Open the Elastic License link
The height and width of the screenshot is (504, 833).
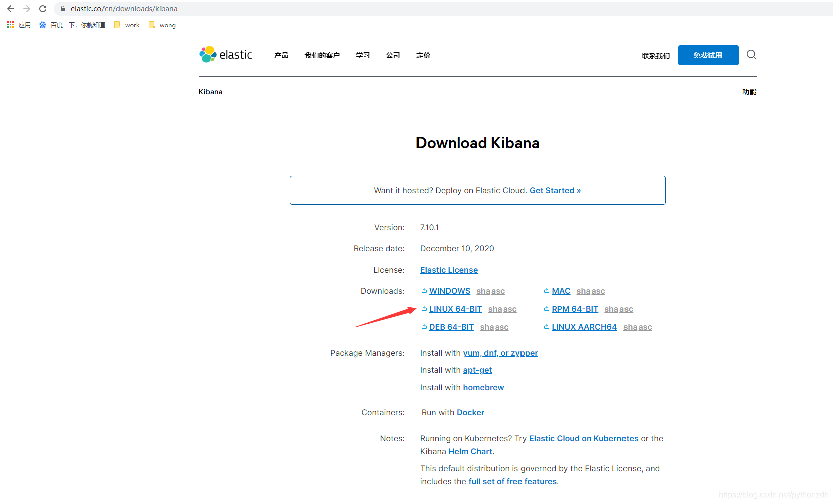click(449, 270)
